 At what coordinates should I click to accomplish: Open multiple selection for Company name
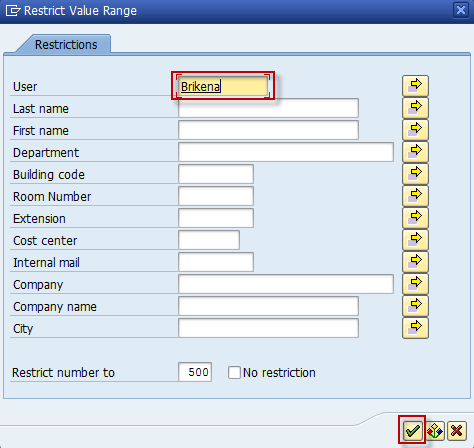click(x=415, y=306)
